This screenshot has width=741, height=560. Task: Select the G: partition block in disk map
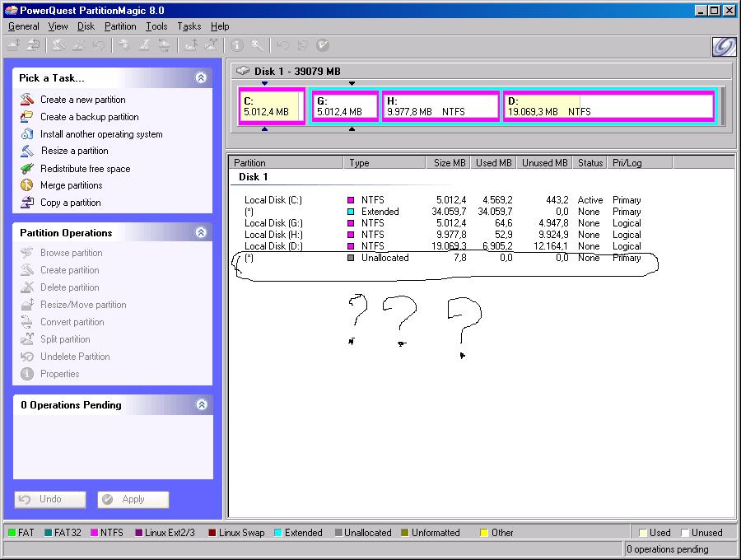click(346, 106)
